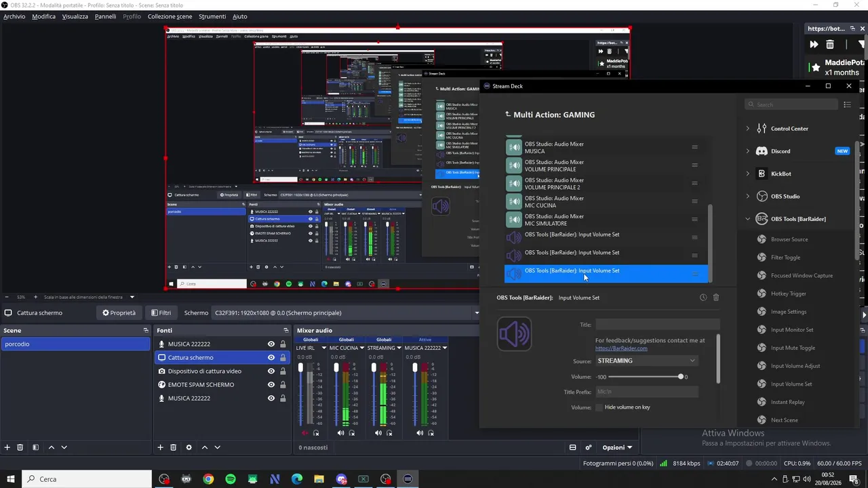This screenshot has width=868, height=488.
Task: Open the action history clock icon in Stream Deck
Action: 703,298
